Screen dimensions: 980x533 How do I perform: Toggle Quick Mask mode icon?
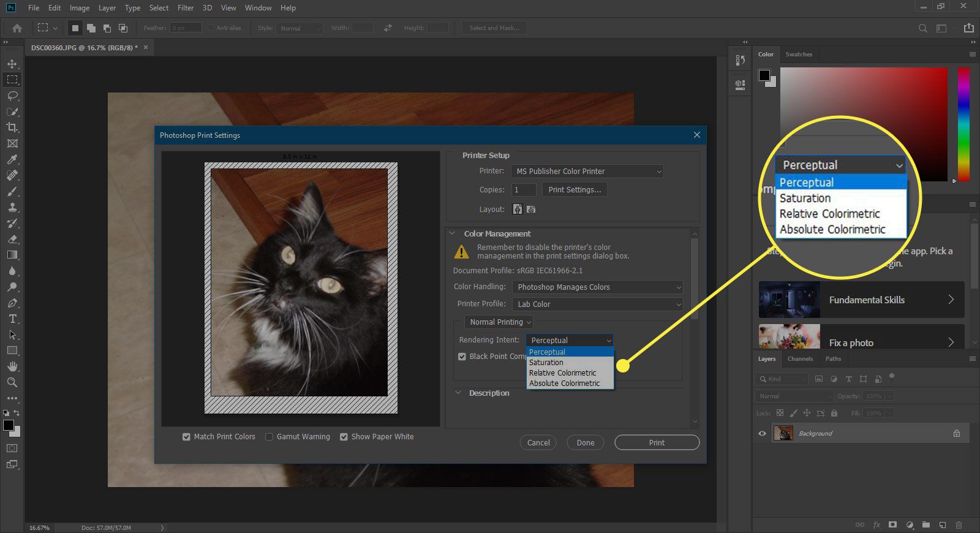tap(12, 448)
